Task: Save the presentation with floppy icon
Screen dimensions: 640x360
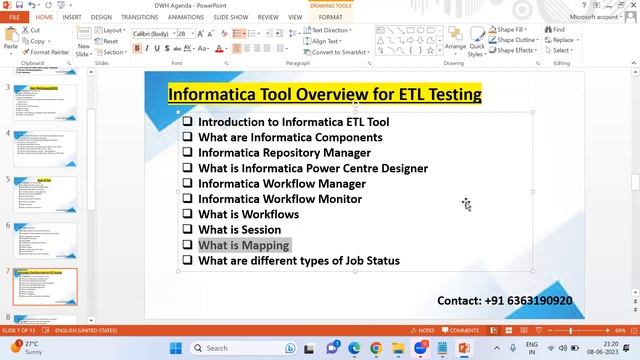Action: (x=19, y=5)
